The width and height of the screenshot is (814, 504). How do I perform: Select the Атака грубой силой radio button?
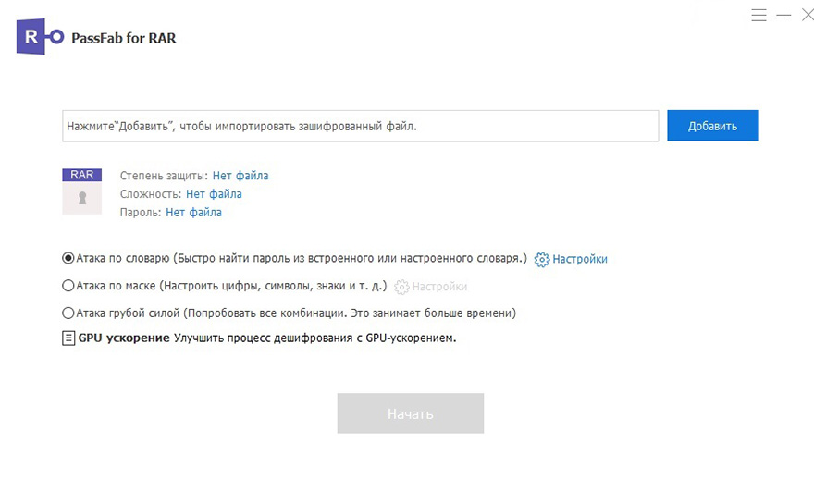tap(68, 313)
